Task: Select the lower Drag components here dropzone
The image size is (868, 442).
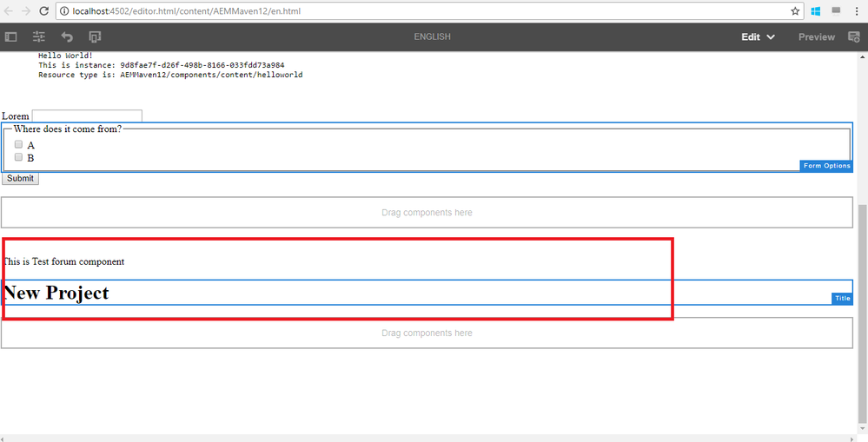Action: 427,333
